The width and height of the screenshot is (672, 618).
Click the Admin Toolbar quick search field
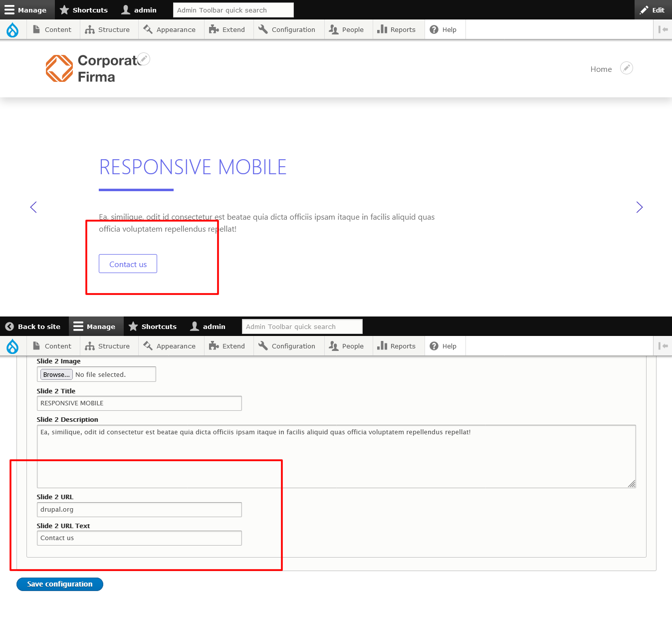coord(233,9)
